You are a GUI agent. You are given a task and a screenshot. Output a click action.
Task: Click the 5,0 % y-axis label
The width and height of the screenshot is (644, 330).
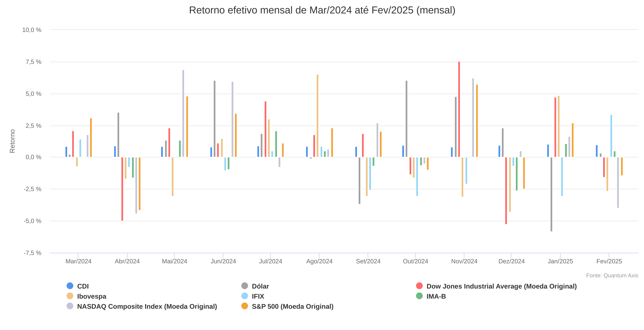coord(34,94)
